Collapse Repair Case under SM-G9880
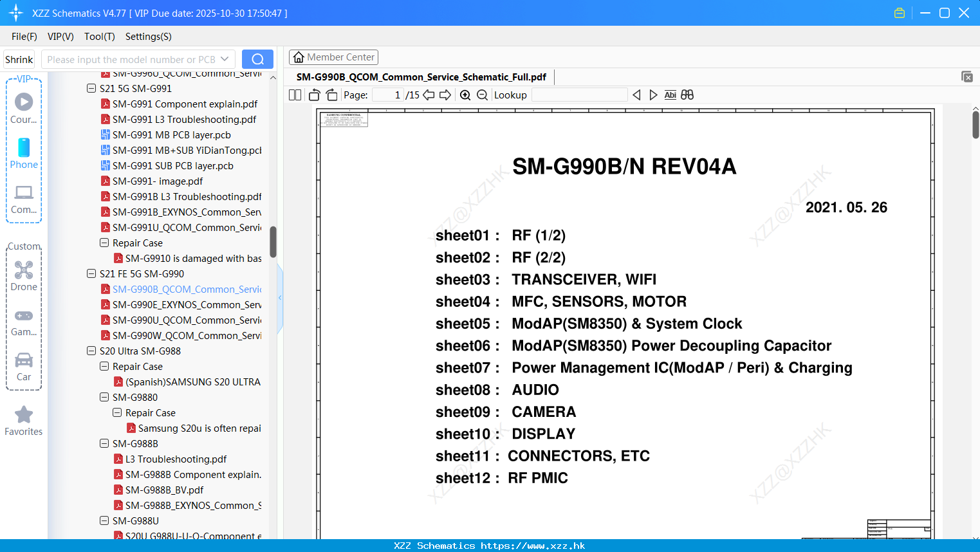The image size is (980, 552). point(117,413)
